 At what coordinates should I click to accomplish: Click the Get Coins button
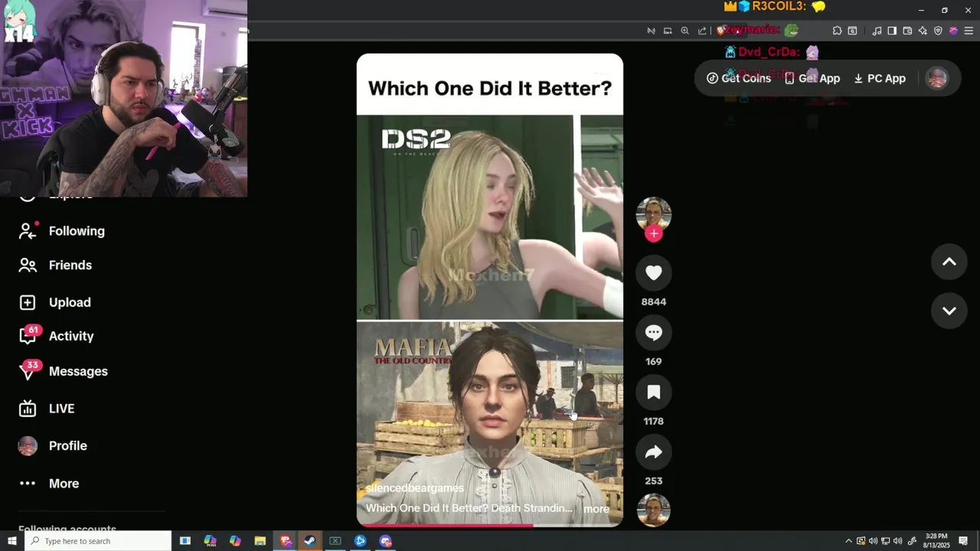click(x=739, y=79)
